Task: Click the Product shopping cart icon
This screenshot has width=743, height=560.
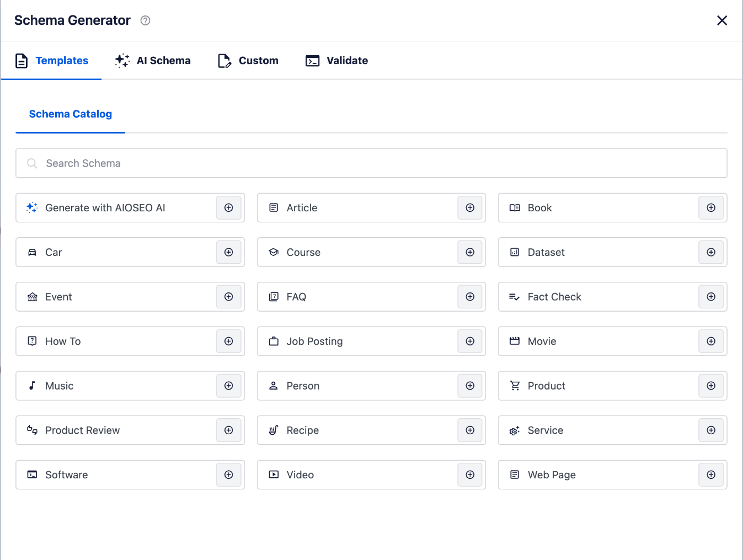Action: [x=514, y=386]
